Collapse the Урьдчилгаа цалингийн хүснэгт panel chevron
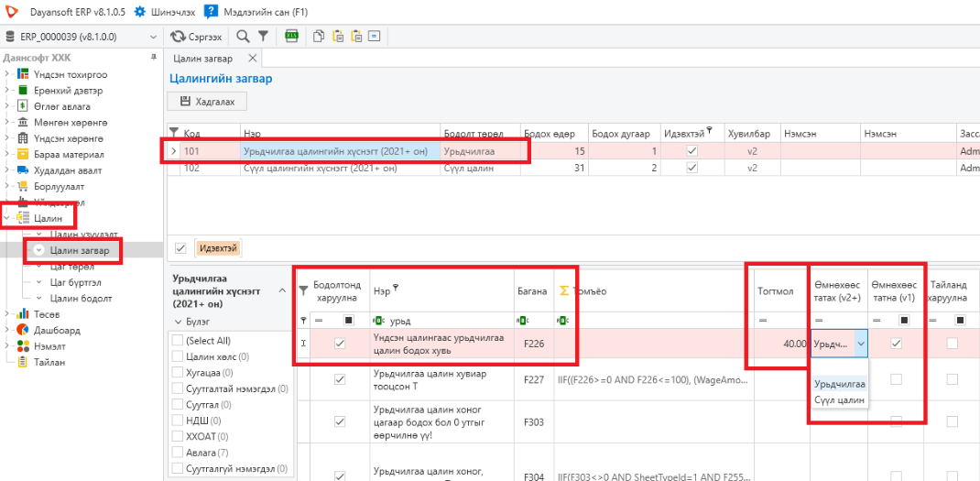Viewport: 980px width, 481px height. 281,290
